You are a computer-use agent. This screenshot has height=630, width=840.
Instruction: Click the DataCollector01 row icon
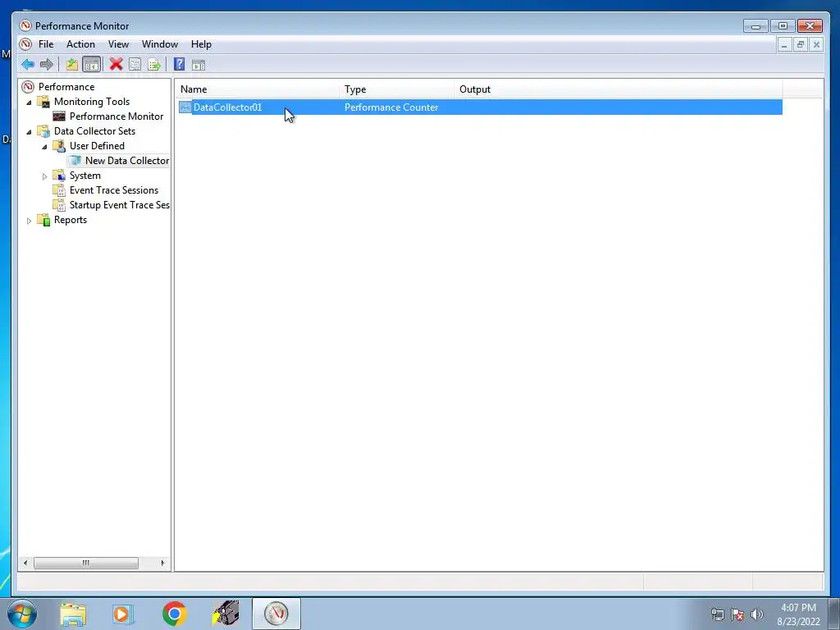(x=185, y=107)
